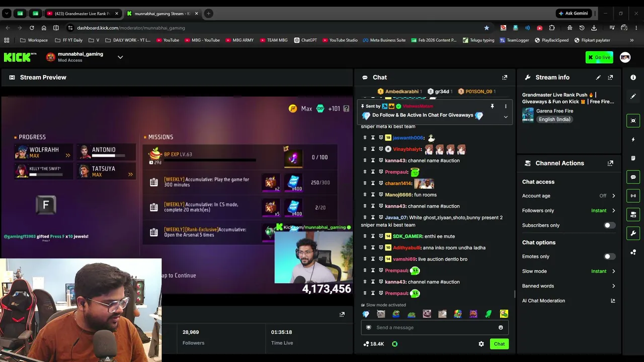
Task: Expand Slow mode options
Action: coord(613,271)
